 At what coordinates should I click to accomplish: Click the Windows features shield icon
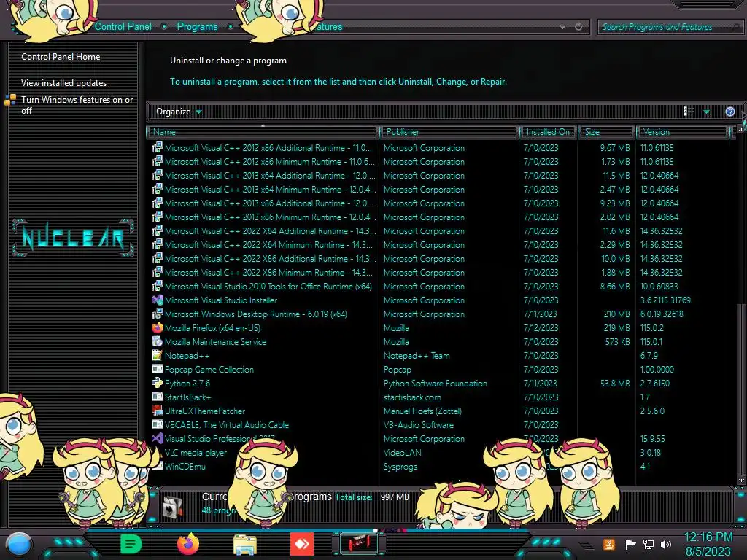click(x=10, y=100)
